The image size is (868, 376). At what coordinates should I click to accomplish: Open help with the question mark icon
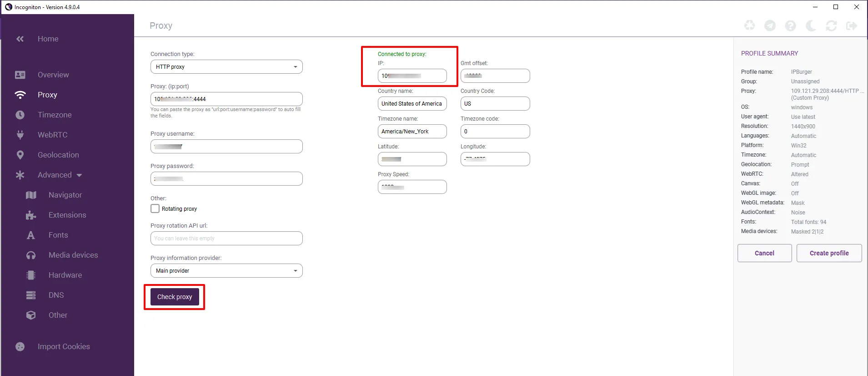tap(790, 25)
